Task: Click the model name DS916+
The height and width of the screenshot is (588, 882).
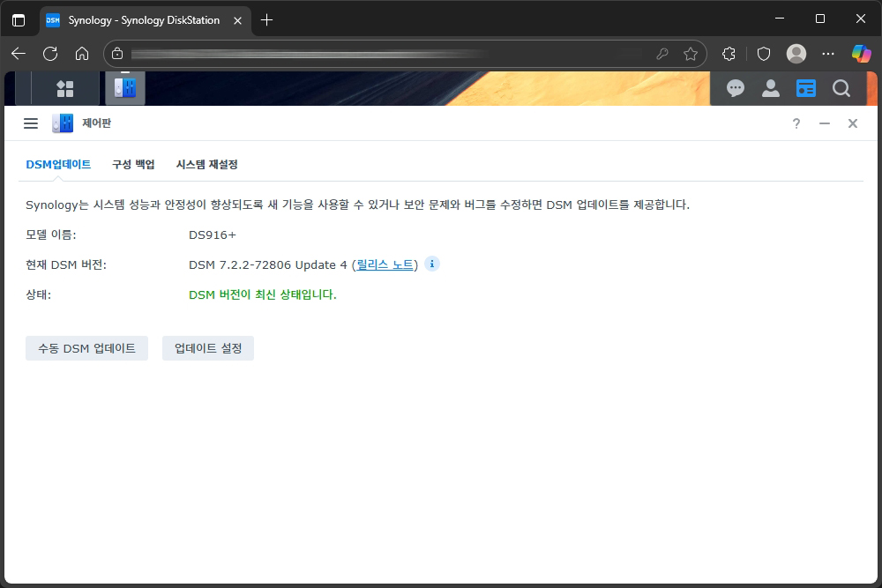Action: coord(213,235)
